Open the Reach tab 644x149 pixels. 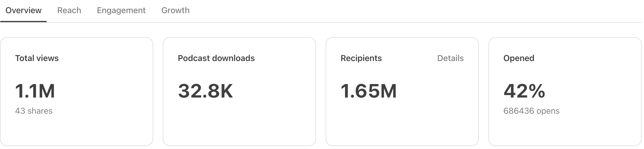[x=69, y=10]
